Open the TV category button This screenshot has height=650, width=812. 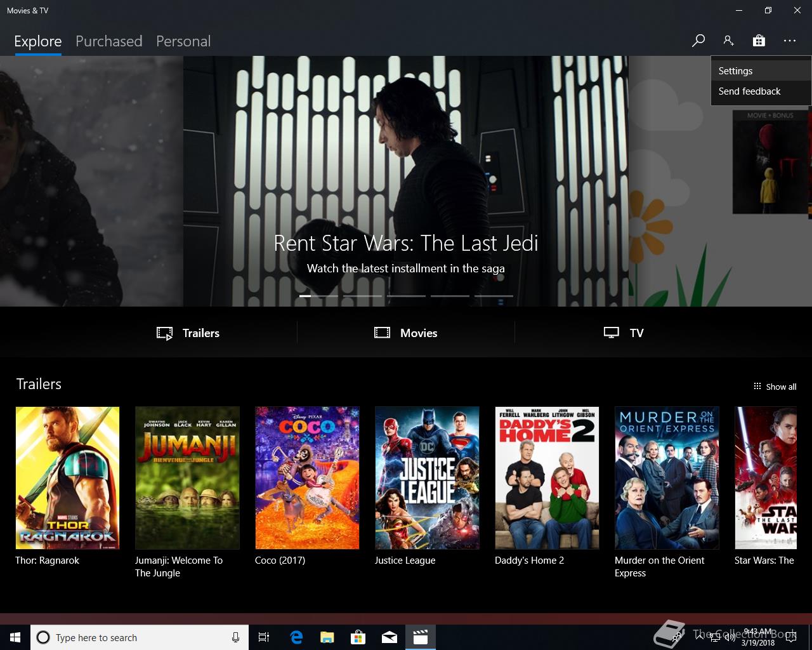click(624, 333)
